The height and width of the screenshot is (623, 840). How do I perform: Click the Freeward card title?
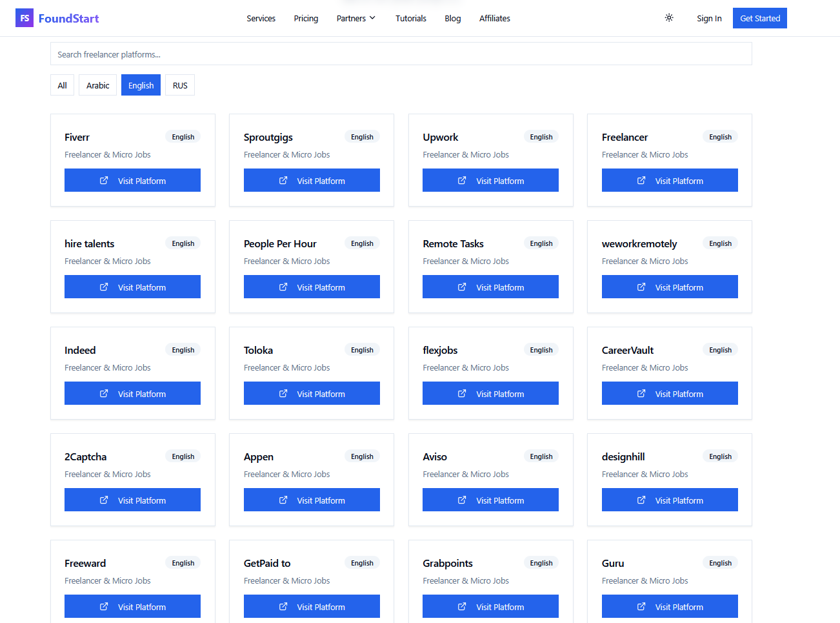85,563
